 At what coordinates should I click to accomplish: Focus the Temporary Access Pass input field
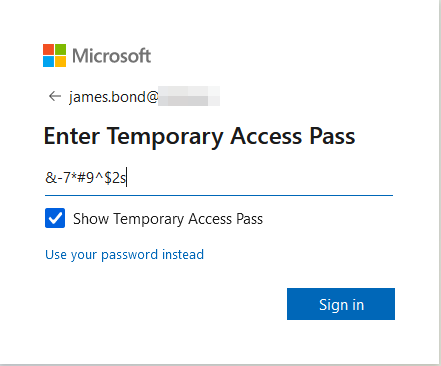coord(219,178)
